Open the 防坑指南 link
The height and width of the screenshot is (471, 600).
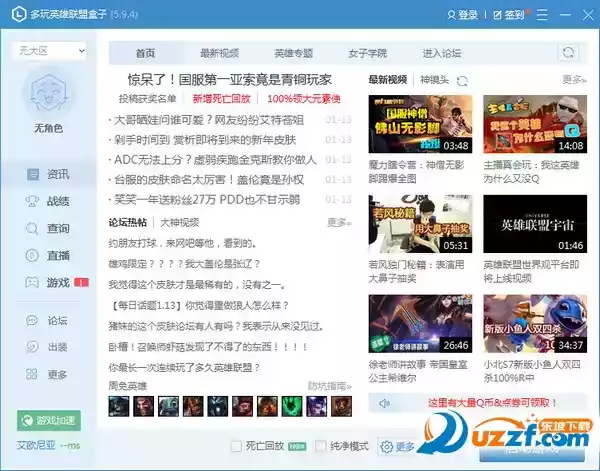click(329, 386)
